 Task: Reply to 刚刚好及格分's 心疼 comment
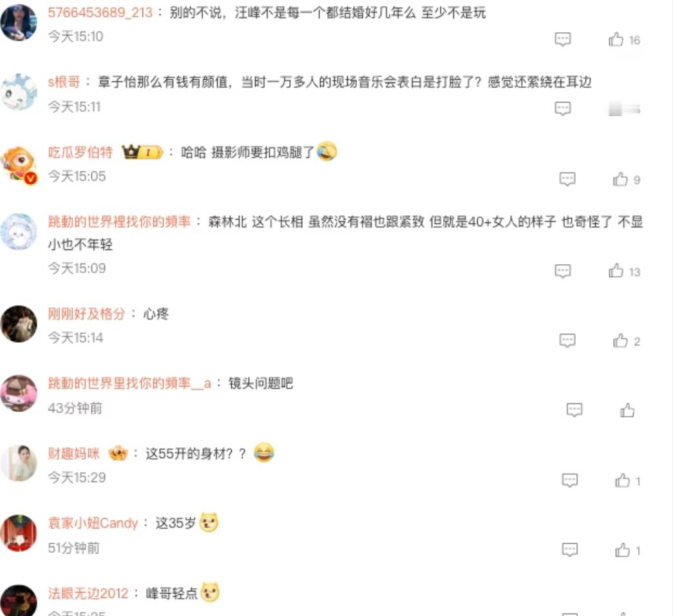[x=567, y=341]
